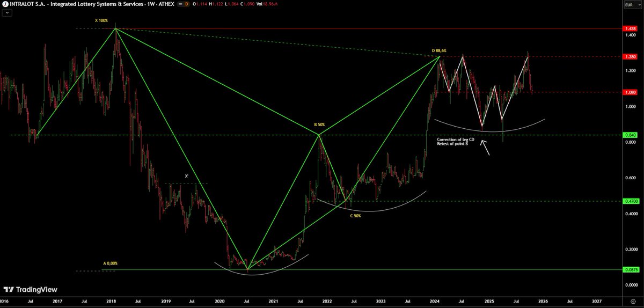
Task: Select the 'B 50%' pattern label
Action: click(319, 124)
